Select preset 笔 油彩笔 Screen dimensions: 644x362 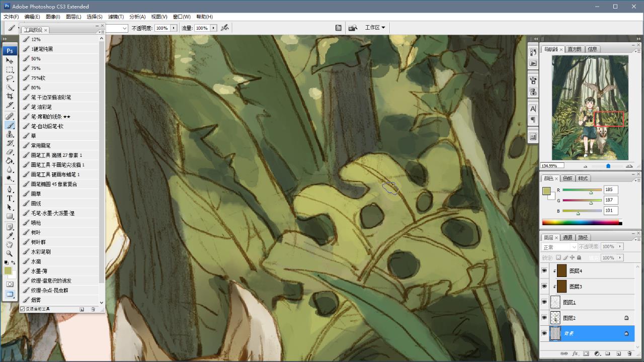[x=59, y=107]
